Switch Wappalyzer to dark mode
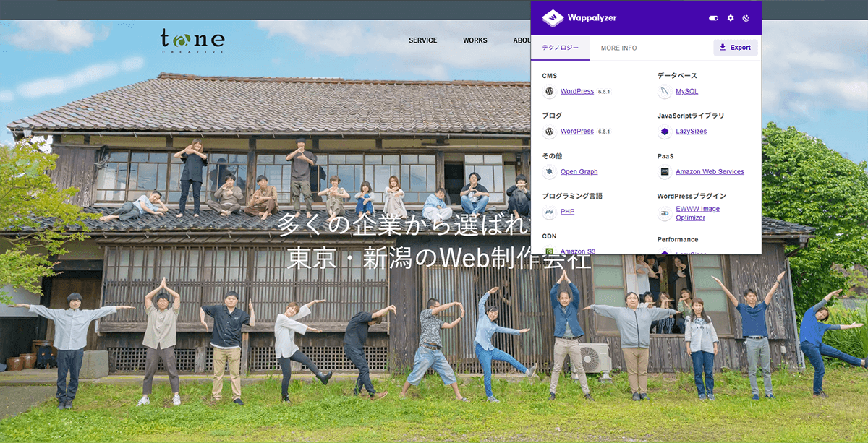Viewport: 868px width, 443px height. pyautogui.click(x=746, y=18)
